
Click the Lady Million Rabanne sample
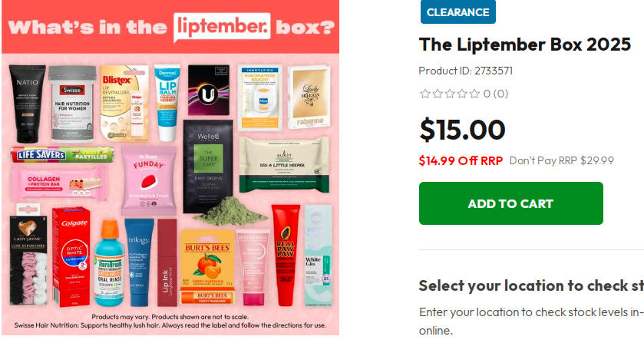pos(309,97)
